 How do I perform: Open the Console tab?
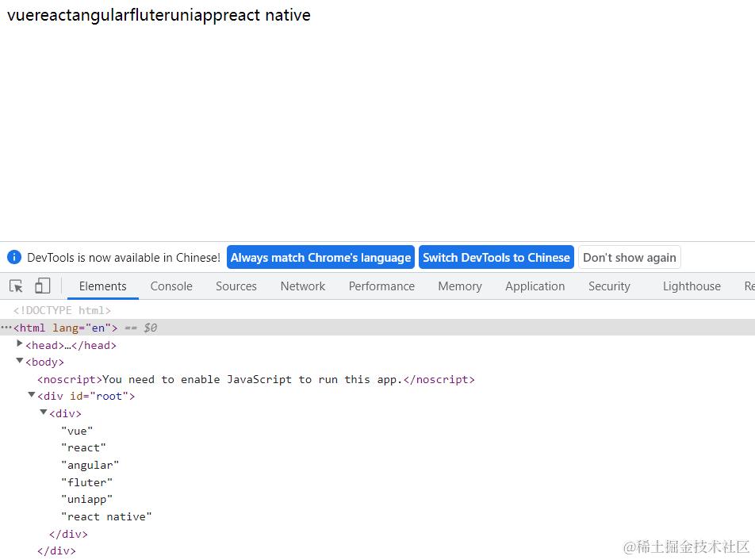(x=171, y=286)
